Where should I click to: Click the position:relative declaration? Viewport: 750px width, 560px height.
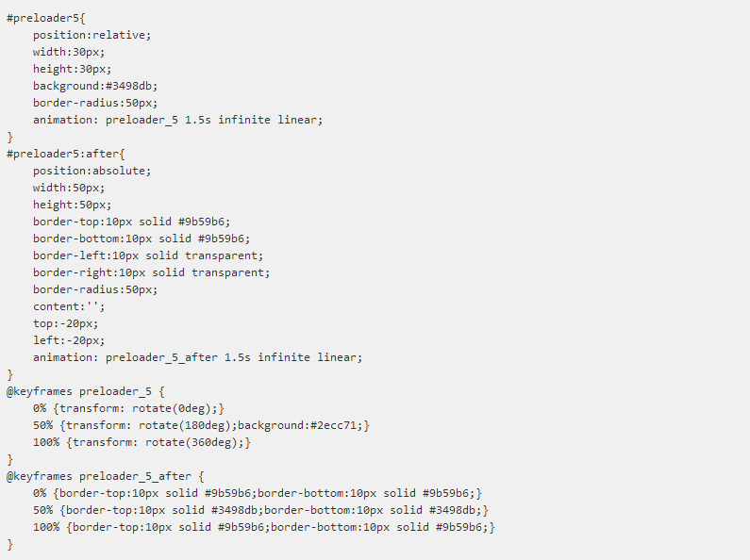[x=92, y=35]
